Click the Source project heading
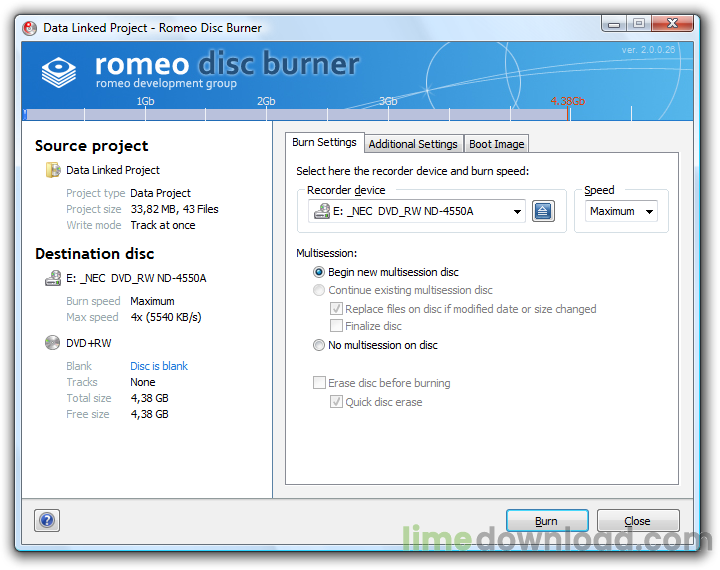 click(91, 146)
